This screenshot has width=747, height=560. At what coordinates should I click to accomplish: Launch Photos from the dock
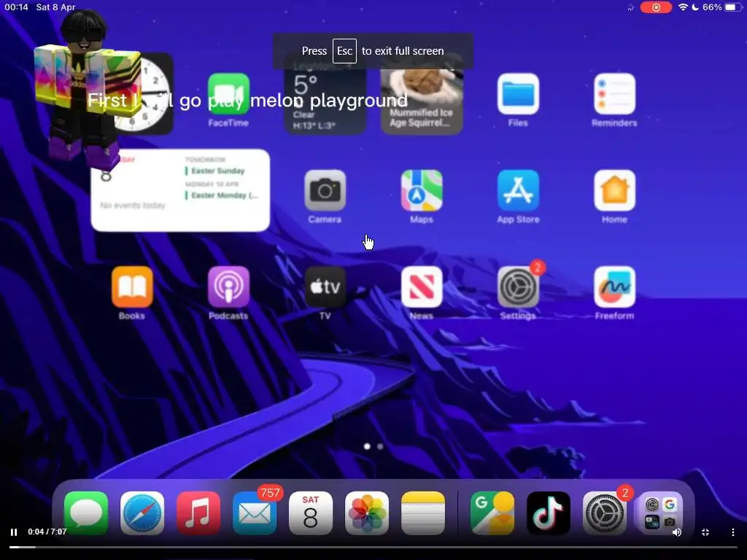tap(367, 513)
